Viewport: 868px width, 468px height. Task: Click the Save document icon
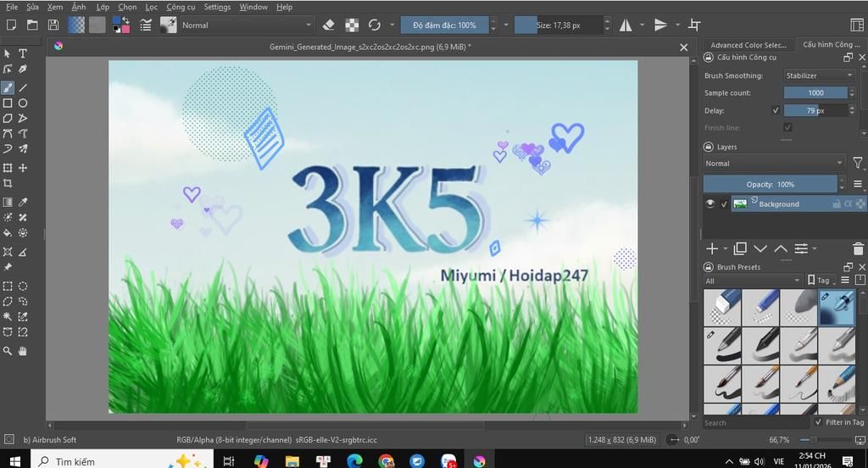click(x=53, y=25)
